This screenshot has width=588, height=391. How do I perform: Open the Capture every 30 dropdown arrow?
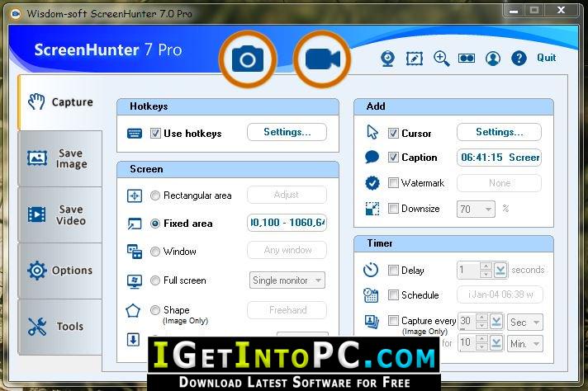click(x=496, y=322)
